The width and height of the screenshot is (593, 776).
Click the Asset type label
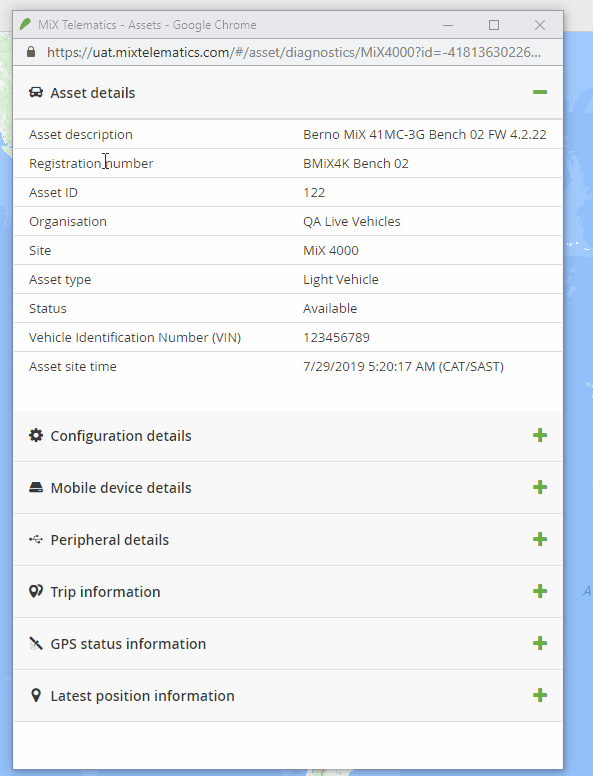[x=60, y=280]
